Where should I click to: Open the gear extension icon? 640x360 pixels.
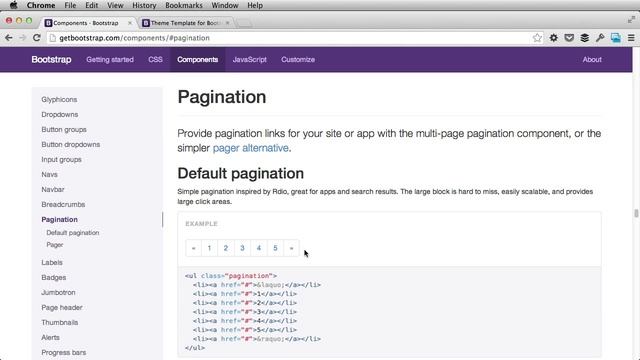(x=553, y=38)
